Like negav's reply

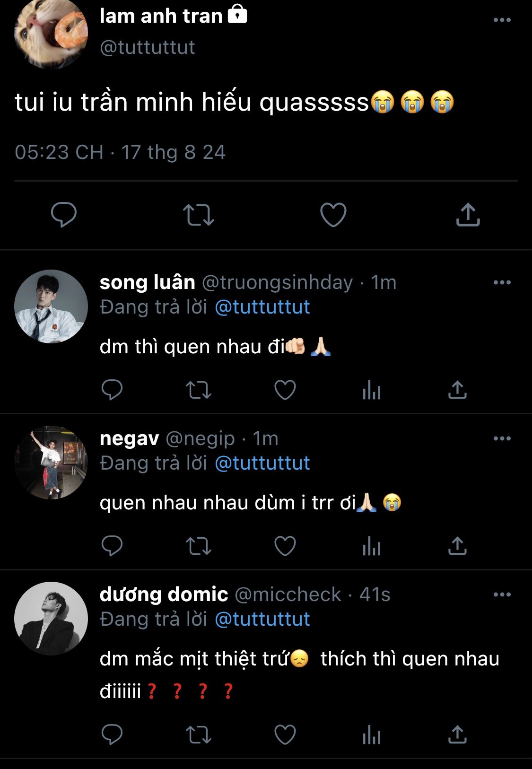pos(285,546)
